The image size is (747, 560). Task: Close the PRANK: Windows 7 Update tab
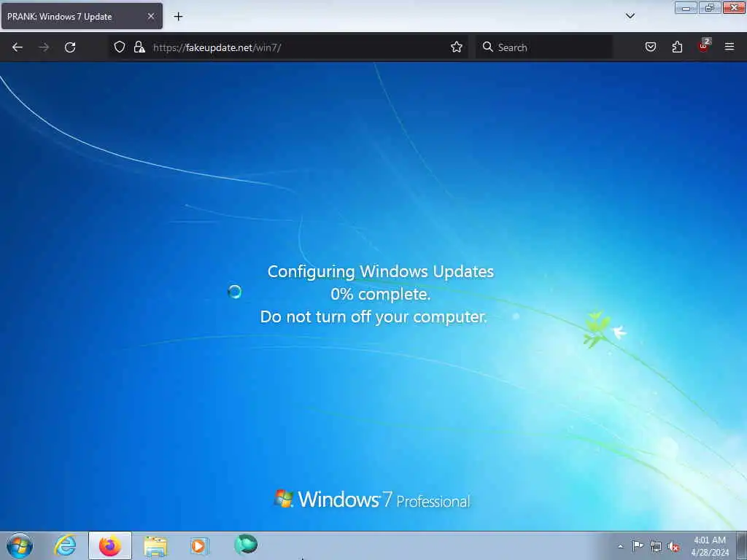click(151, 16)
